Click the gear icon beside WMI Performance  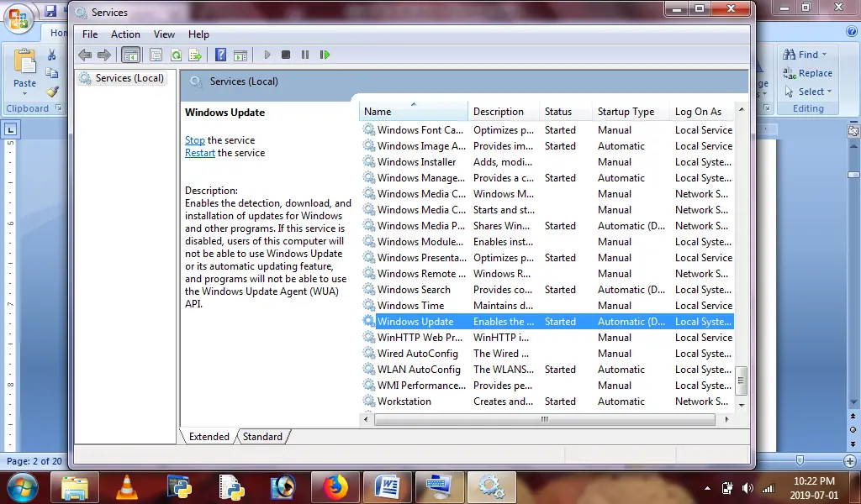[369, 385]
